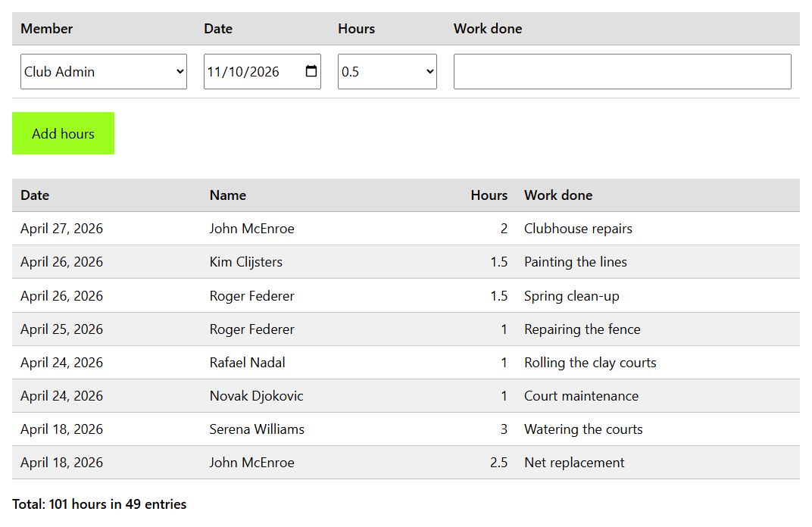The image size is (812, 527).
Task: Click the Watering the courts cell
Action: coord(583,429)
